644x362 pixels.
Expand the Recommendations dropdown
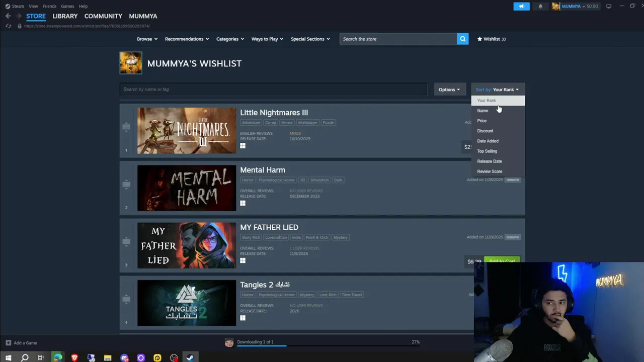point(187,39)
